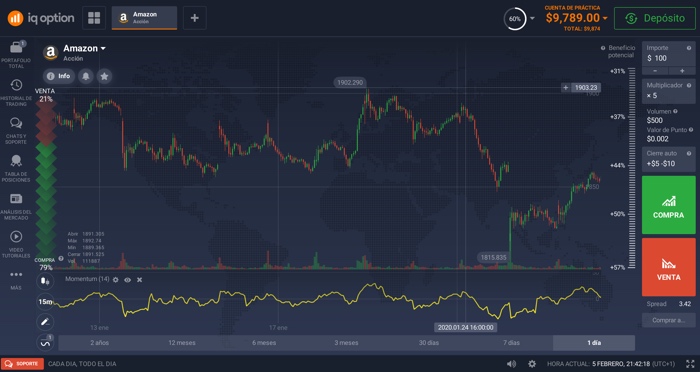Select the 3 meses time range
The image size is (700, 372).
pyautogui.click(x=346, y=343)
